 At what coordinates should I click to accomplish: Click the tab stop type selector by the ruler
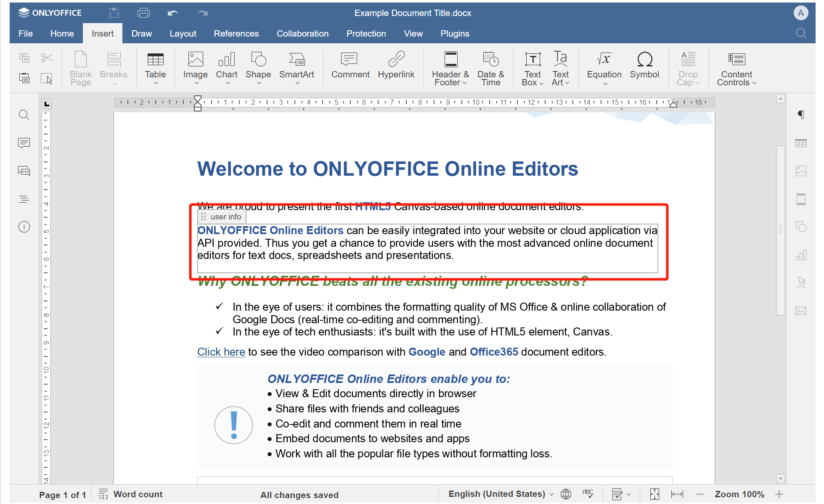(x=46, y=103)
